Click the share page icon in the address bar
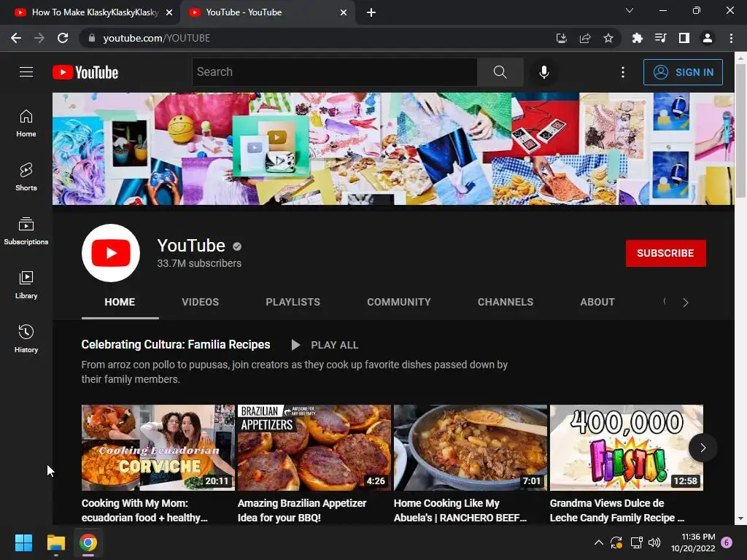 point(585,38)
